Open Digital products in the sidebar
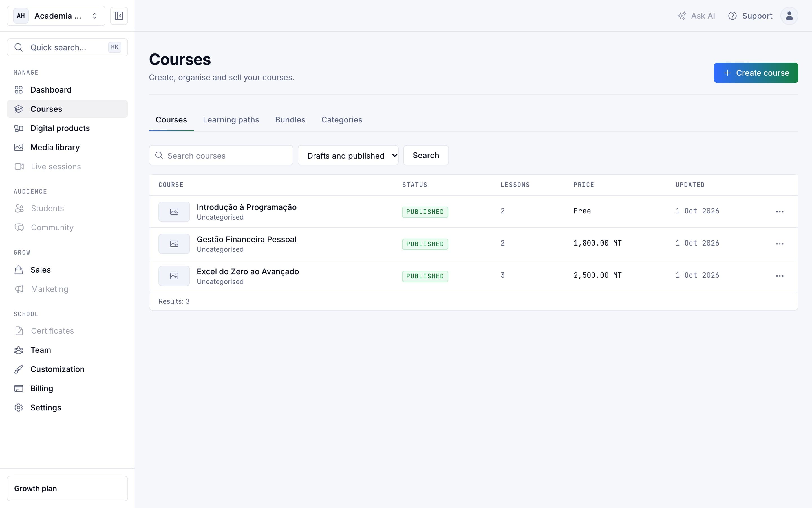Image resolution: width=812 pixels, height=508 pixels. [67, 128]
